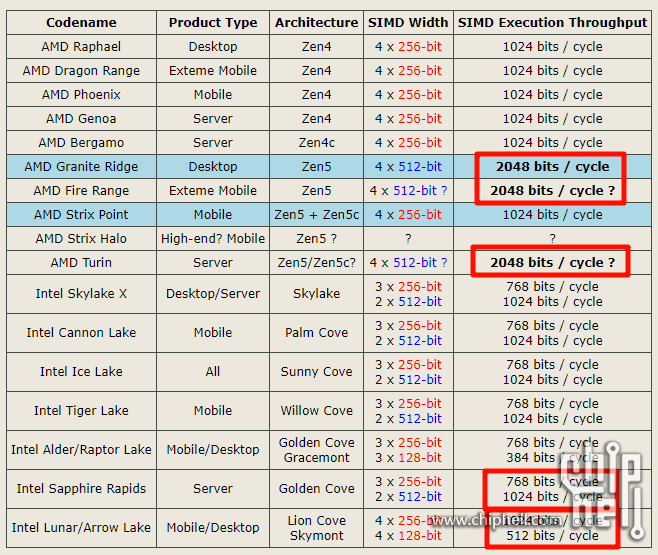
Task: Click the AMD Raphael codename cell
Action: [81, 47]
